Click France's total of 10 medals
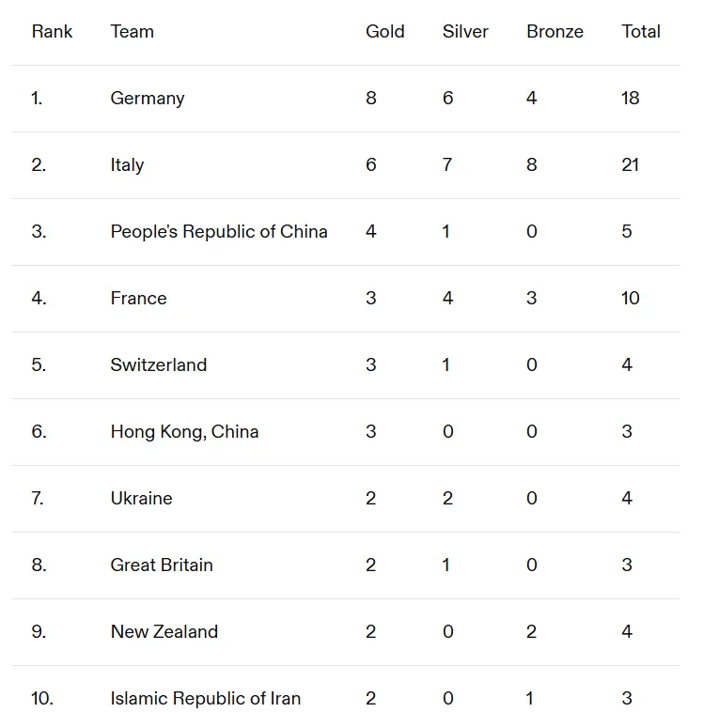 click(631, 298)
